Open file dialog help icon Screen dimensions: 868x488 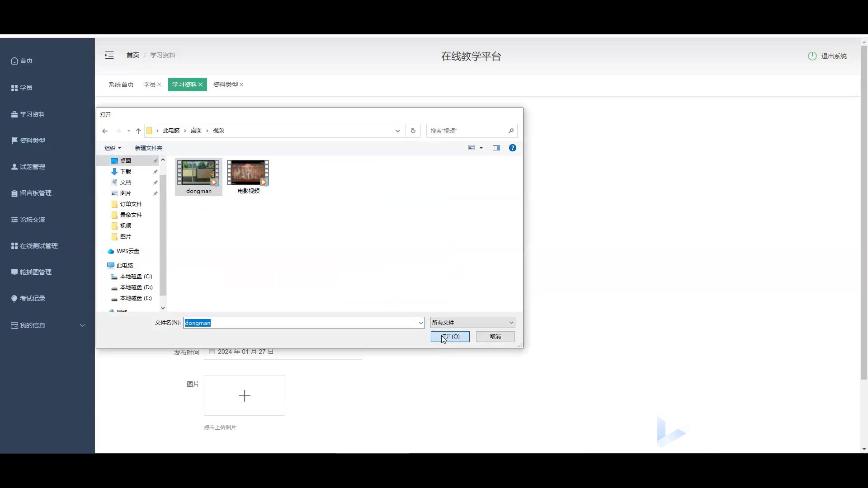[513, 148]
